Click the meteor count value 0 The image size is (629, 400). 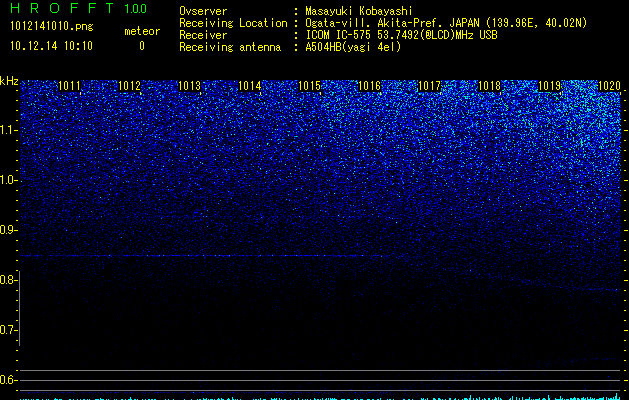[x=142, y=46]
